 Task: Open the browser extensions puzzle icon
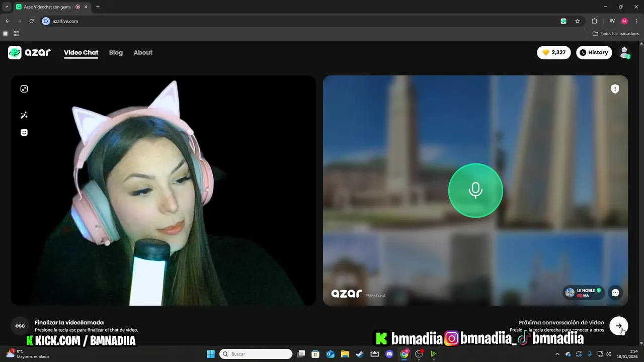[594, 21]
